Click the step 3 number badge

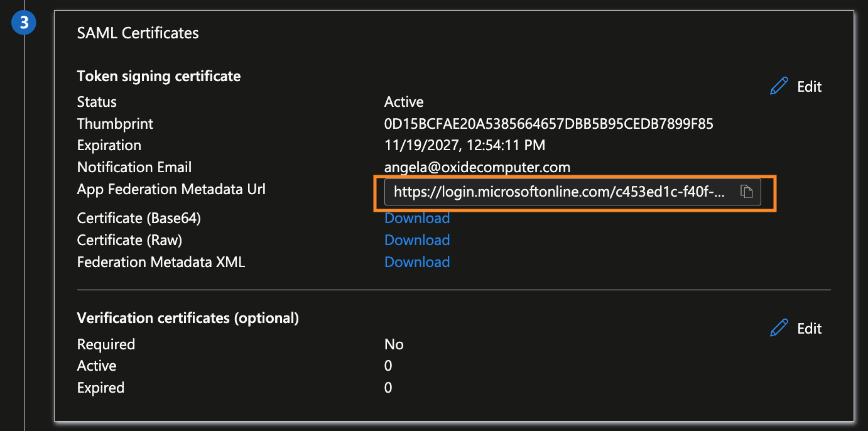[x=24, y=23]
